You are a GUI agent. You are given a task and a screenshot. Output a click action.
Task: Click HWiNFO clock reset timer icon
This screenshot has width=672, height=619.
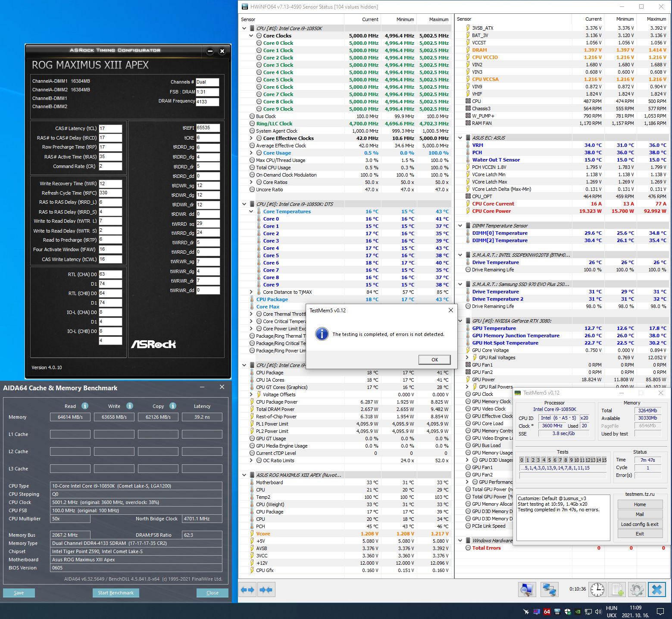click(597, 590)
